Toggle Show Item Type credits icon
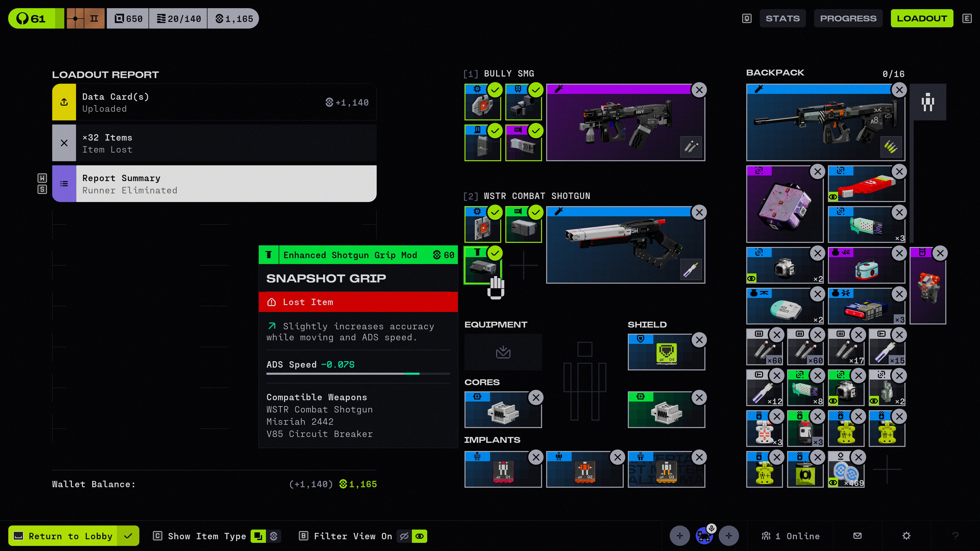 [274, 536]
